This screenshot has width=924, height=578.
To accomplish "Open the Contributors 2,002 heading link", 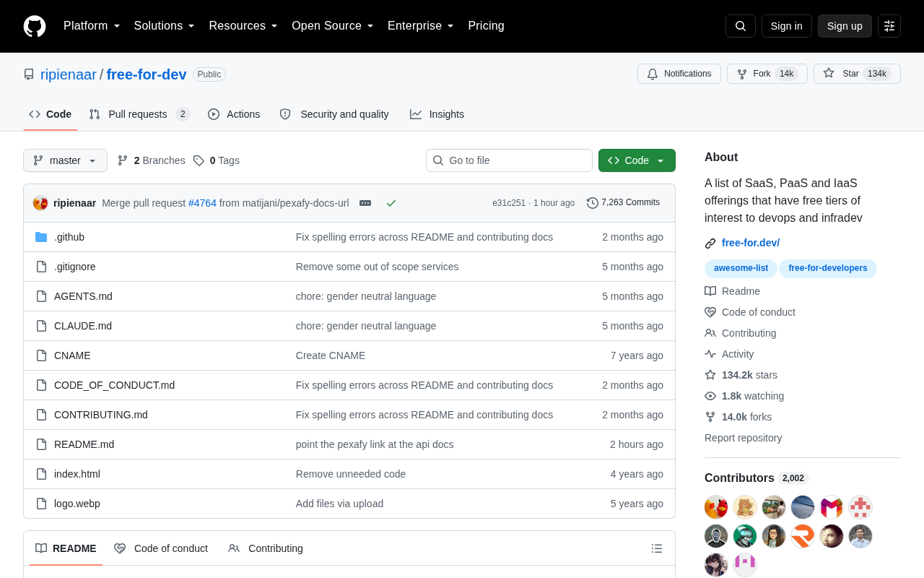I will coord(757,478).
